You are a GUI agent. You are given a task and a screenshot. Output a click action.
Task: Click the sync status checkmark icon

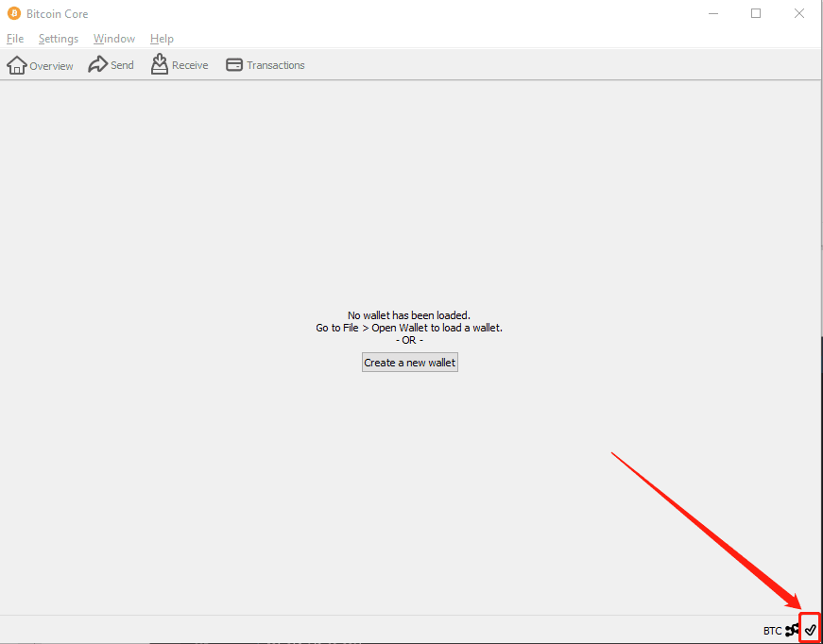tap(811, 629)
